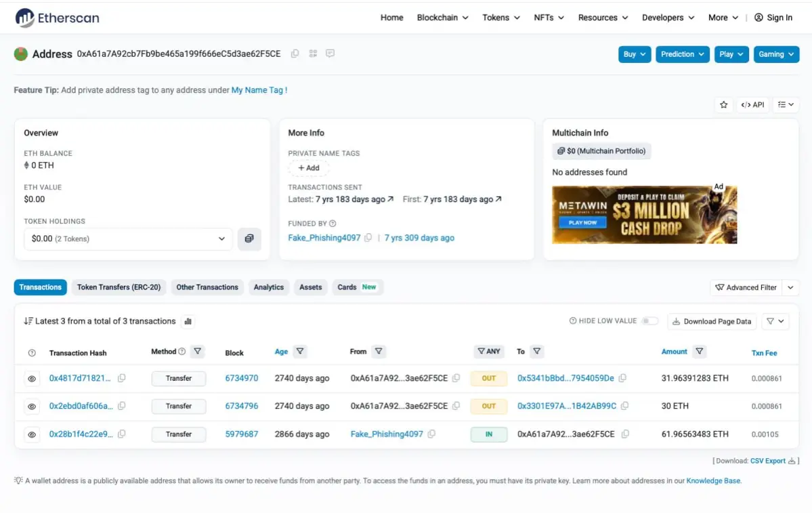This screenshot has width=812, height=513.
Task: Open the multichain portfolio wallet icon button
Action: point(249,239)
